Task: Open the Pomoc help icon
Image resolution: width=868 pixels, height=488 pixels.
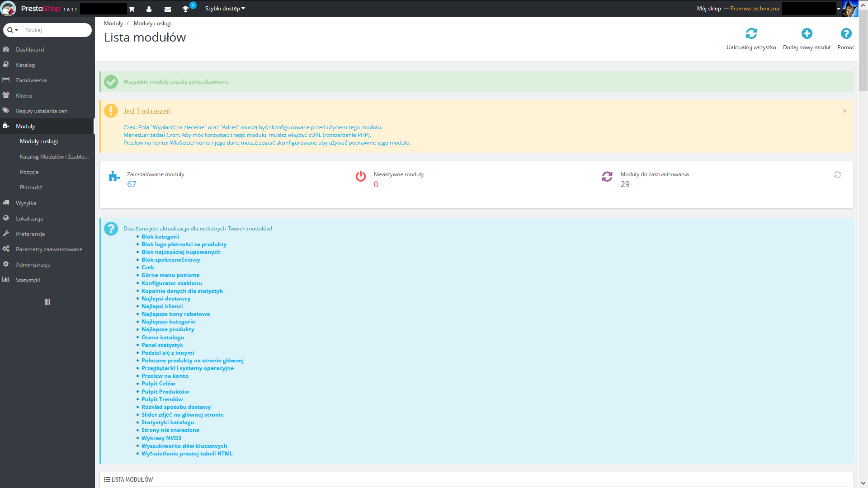Action: click(x=846, y=34)
